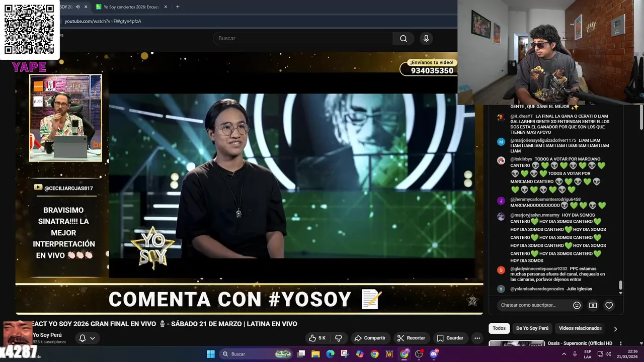This screenshot has height=362, width=644.
Task: Open Copilot from taskbar
Action: [359, 354]
